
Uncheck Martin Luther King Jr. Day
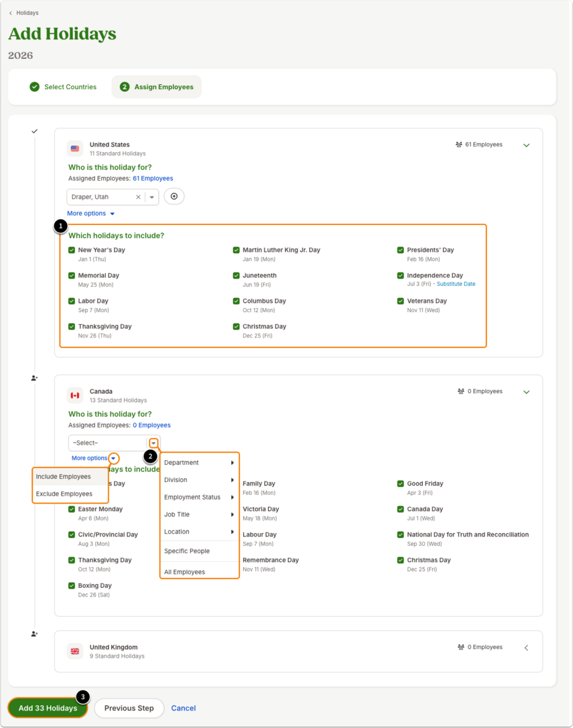(236, 250)
